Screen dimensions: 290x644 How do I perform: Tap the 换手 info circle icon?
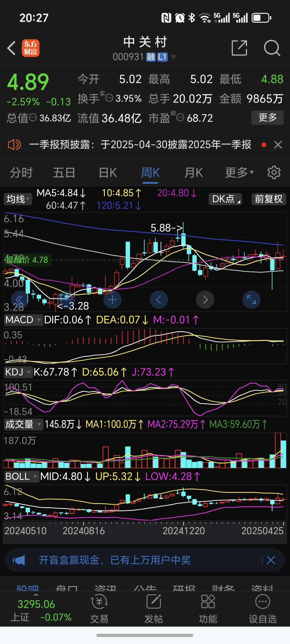tap(109, 98)
